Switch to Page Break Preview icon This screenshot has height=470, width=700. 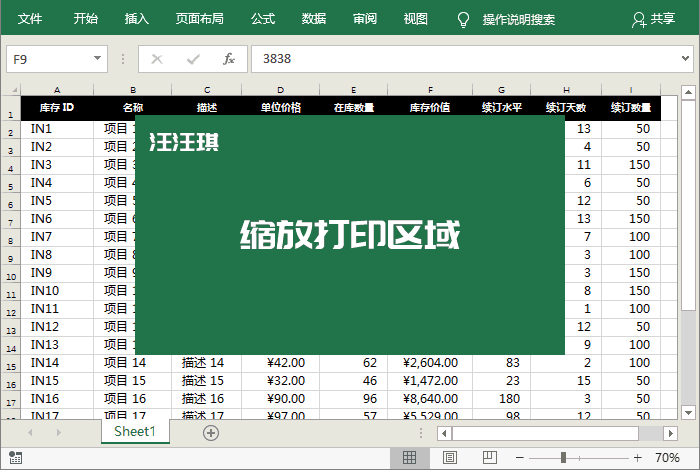[490, 458]
